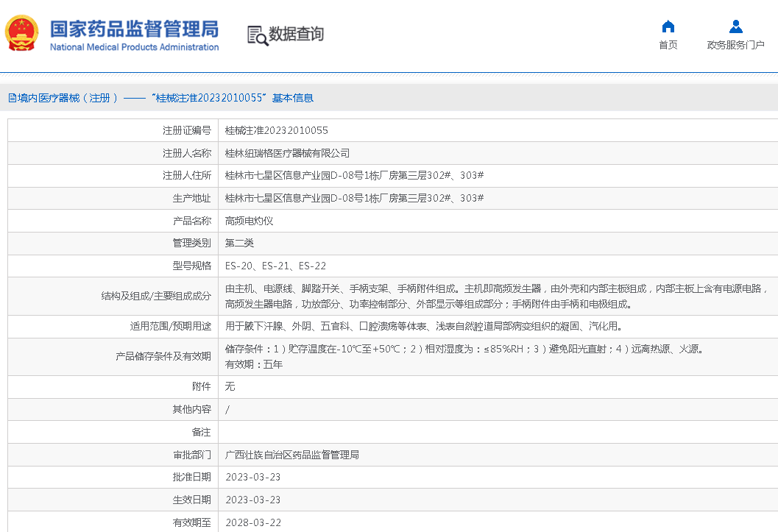Click the address value in 注册人住所 row
The image size is (778, 532).
354,175
